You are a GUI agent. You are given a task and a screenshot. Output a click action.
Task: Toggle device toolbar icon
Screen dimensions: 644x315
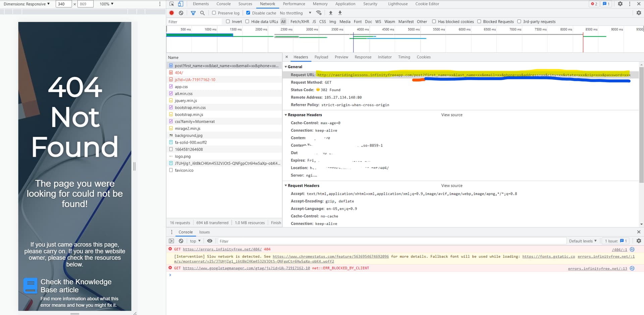coord(180,4)
